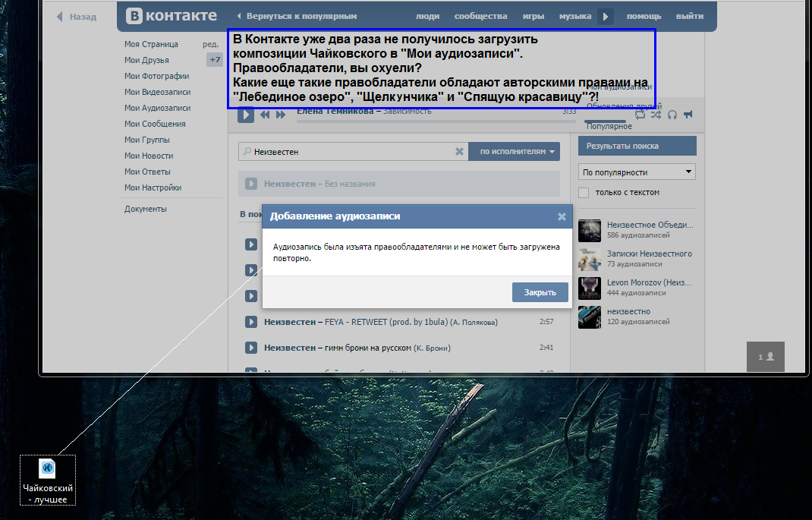
Task: Toggle shuffle playback icon
Action: pos(656,115)
